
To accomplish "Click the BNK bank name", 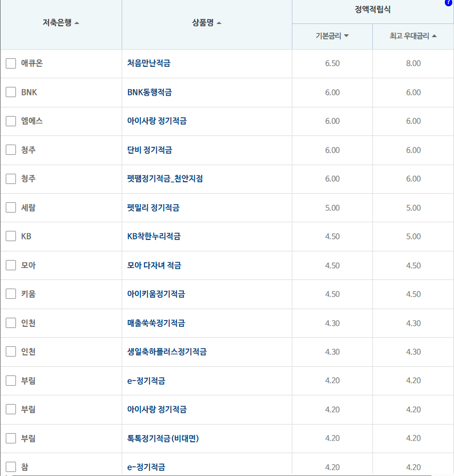I will 29,93.
